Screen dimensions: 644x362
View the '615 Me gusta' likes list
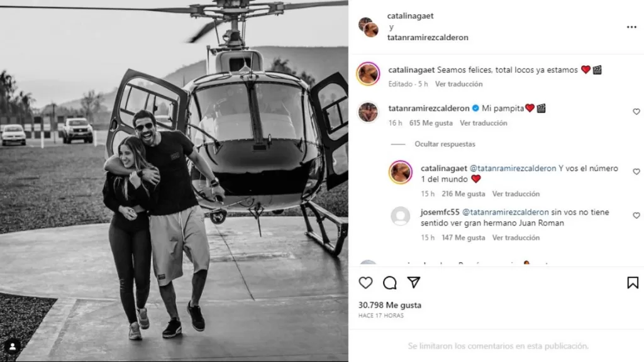click(431, 123)
